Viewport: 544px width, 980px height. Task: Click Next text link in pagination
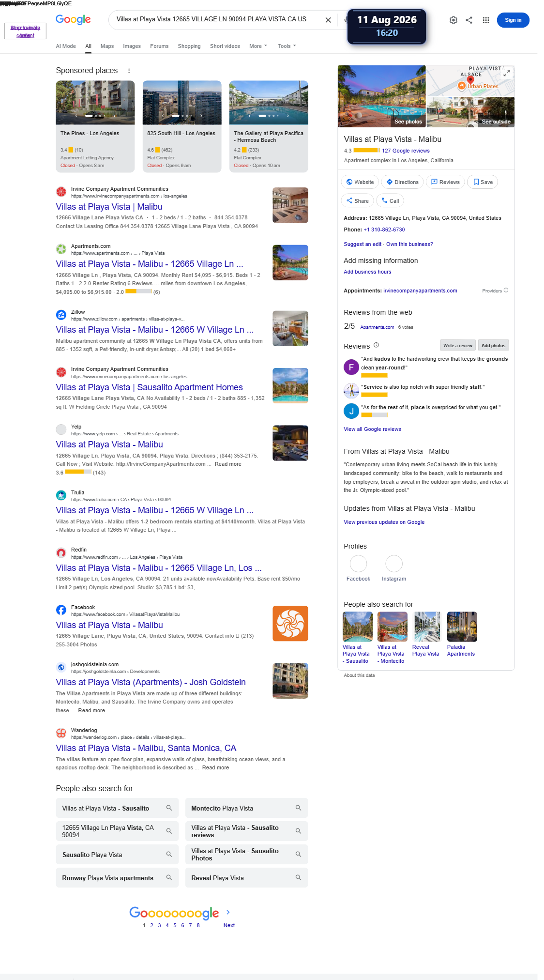click(229, 925)
